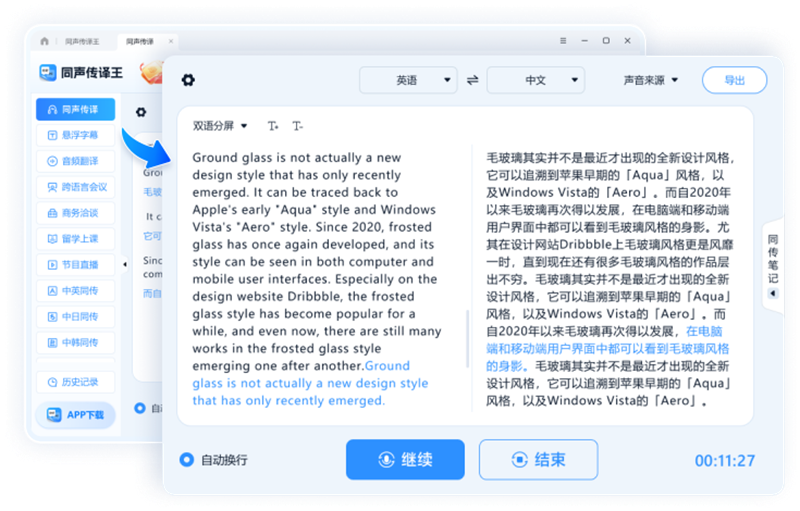Decrease text size with T- icon

[x=297, y=126]
